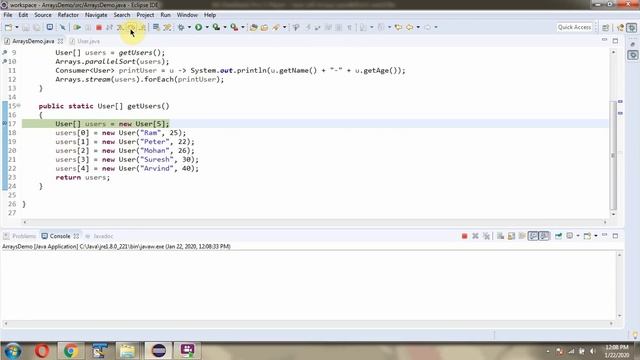The width and height of the screenshot is (640, 360).
Task: Click the Search flashlight toolbar icon
Action: pyautogui.click(x=276, y=27)
